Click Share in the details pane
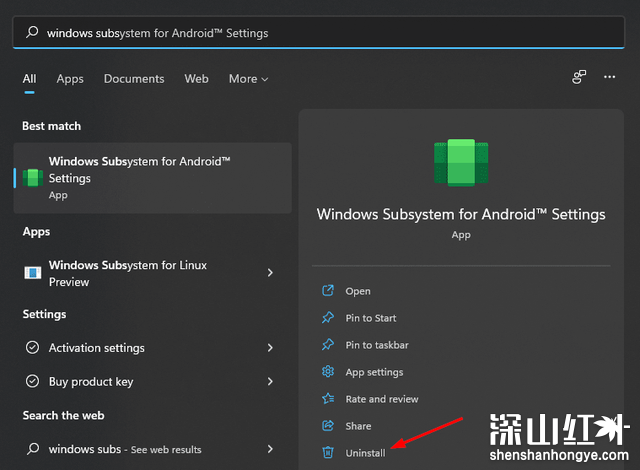This screenshot has height=470, width=640. pyautogui.click(x=358, y=426)
